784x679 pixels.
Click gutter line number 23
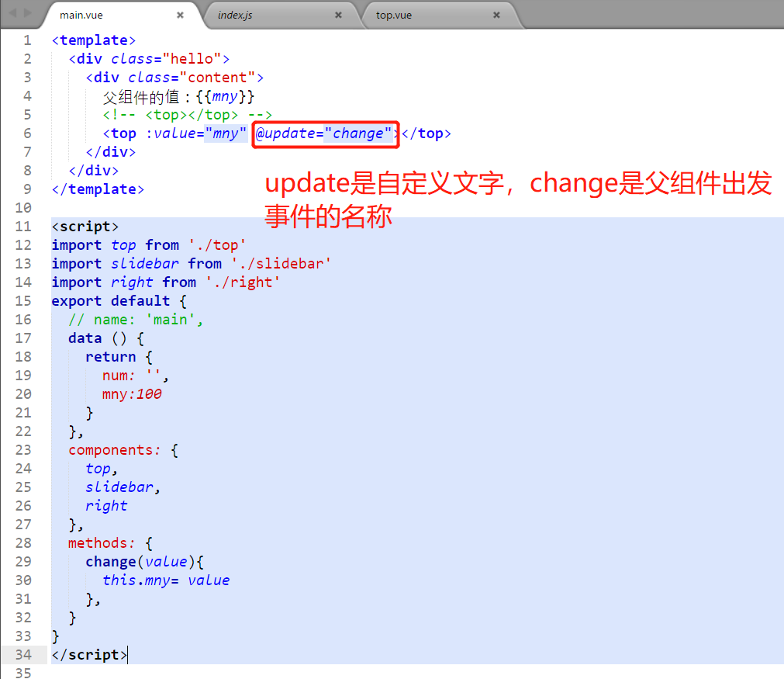(23, 450)
